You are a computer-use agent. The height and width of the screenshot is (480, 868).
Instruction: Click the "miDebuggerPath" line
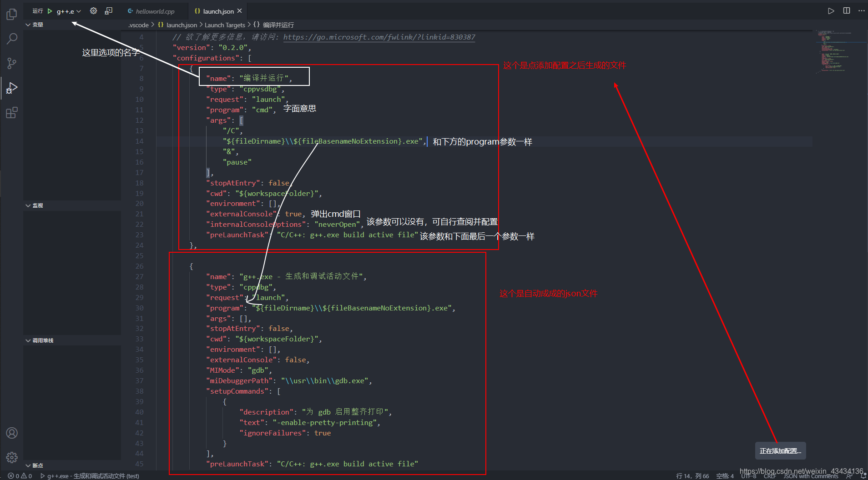click(289, 381)
